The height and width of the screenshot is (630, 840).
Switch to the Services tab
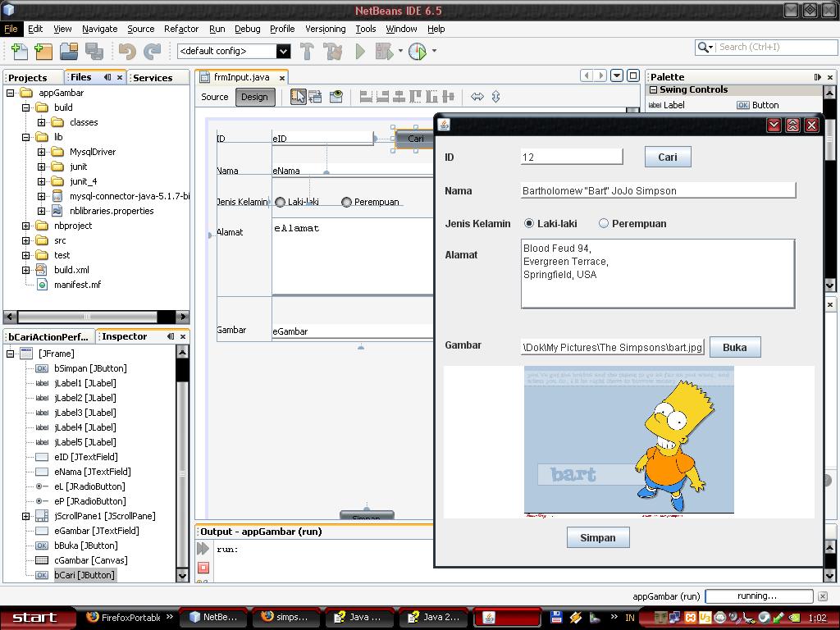tap(153, 78)
